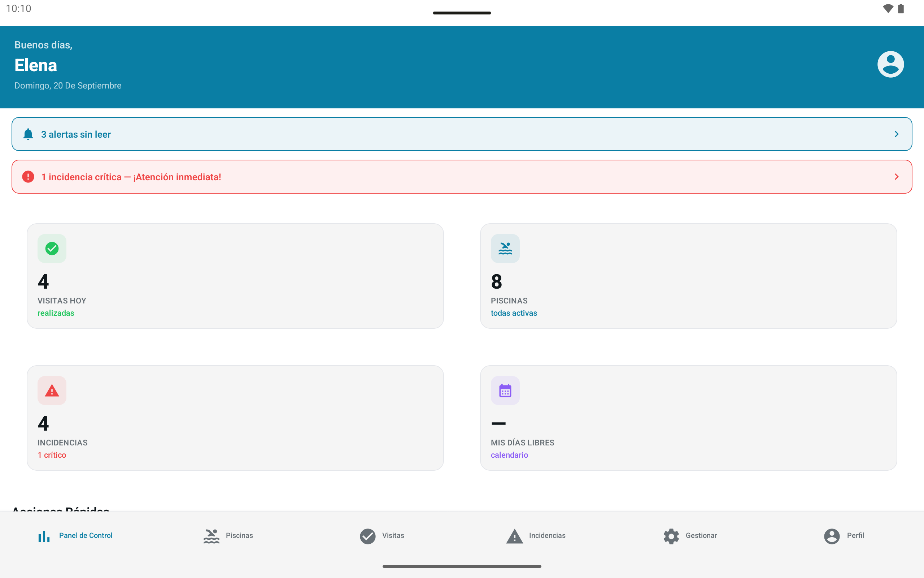Tap the date 'Domingo, 20 De Septiembre'
Viewport: 924px width, 578px height.
[68, 86]
